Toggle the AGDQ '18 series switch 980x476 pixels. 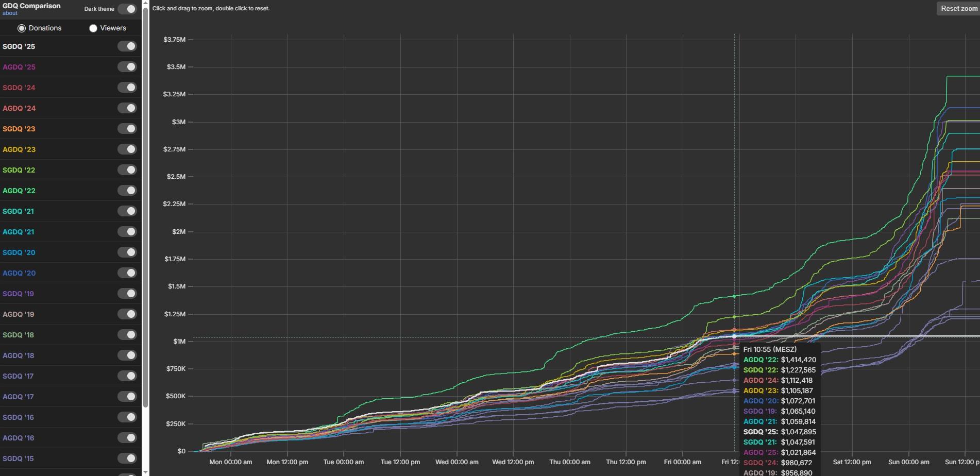pos(127,355)
